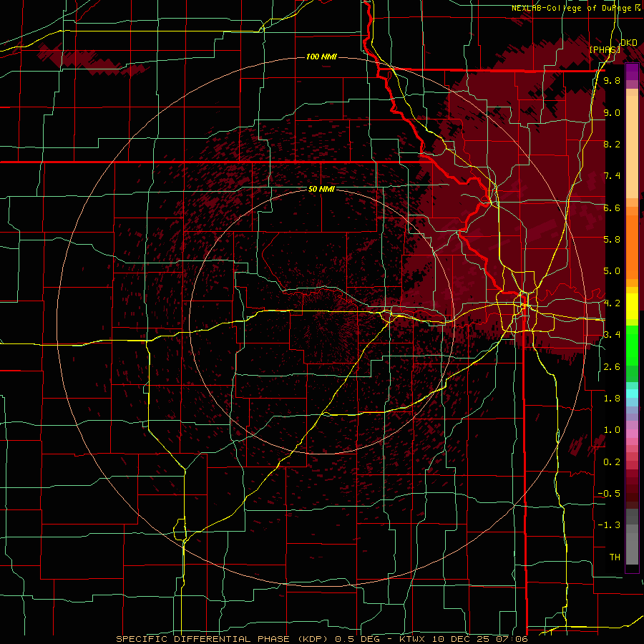Image resolution: width=644 pixels, height=644 pixels.
Task: Click the KTWX radar site identifier in the caption
Action: 413,639
